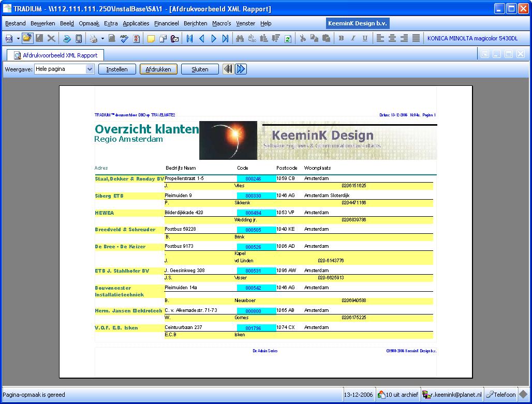Toggle underline formatting button
532x404 pixels.
365,38
